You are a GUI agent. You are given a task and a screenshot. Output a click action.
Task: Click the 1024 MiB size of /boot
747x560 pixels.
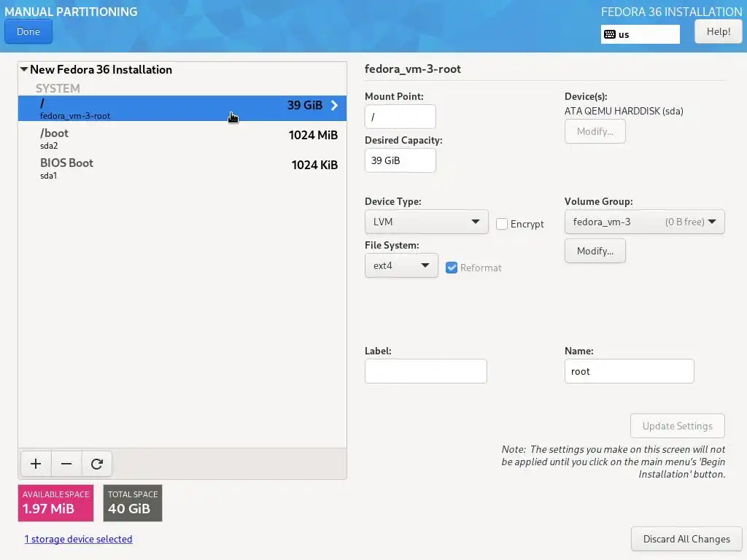pyautogui.click(x=313, y=135)
